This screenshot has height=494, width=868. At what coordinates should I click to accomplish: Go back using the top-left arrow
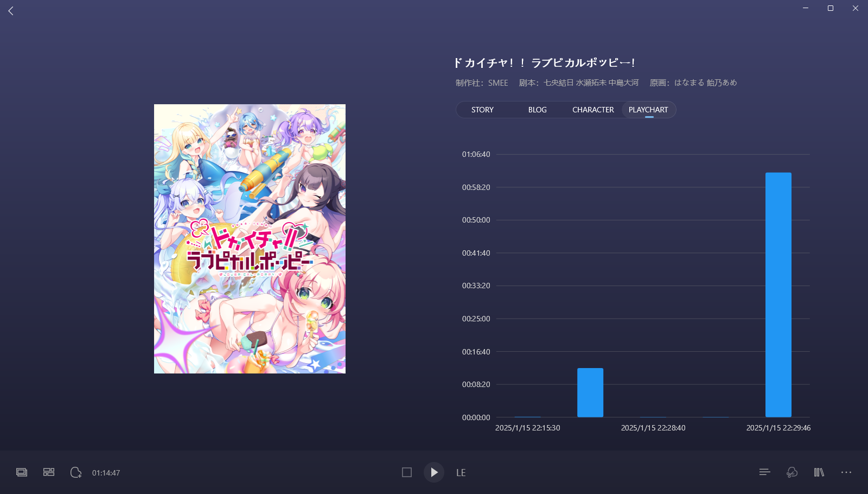tap(11, 11)
